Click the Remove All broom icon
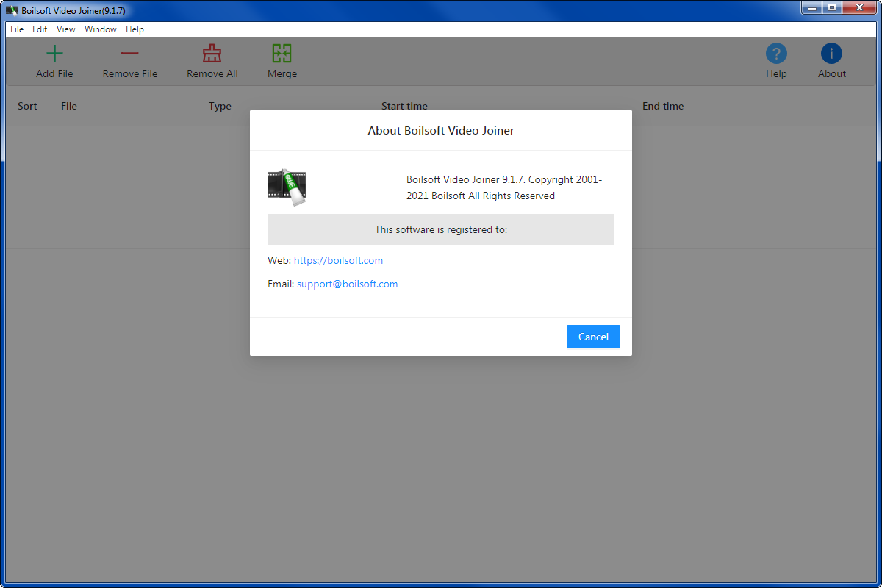This screenshot has height=588, width=882. 212,53
